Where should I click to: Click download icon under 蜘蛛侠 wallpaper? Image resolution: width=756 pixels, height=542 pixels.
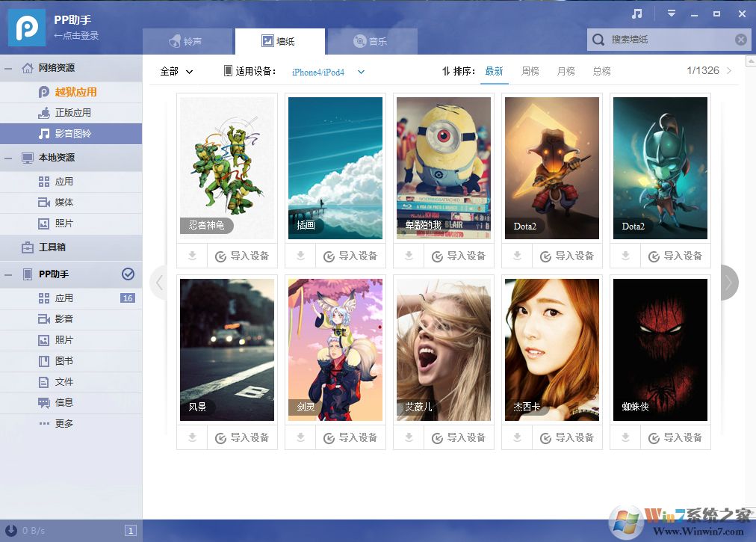coord(625,437)
